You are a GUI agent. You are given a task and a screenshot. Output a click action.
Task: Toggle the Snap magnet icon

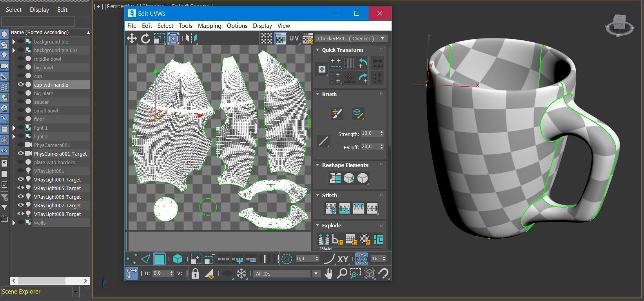point(383,274)
